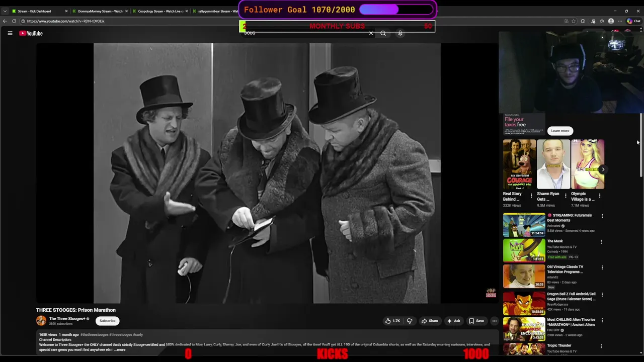The height and width of the screenshot is (362, 644).
Task: Open Shawn Ryan Gets short thumbnail
Action: pos(553,164)
